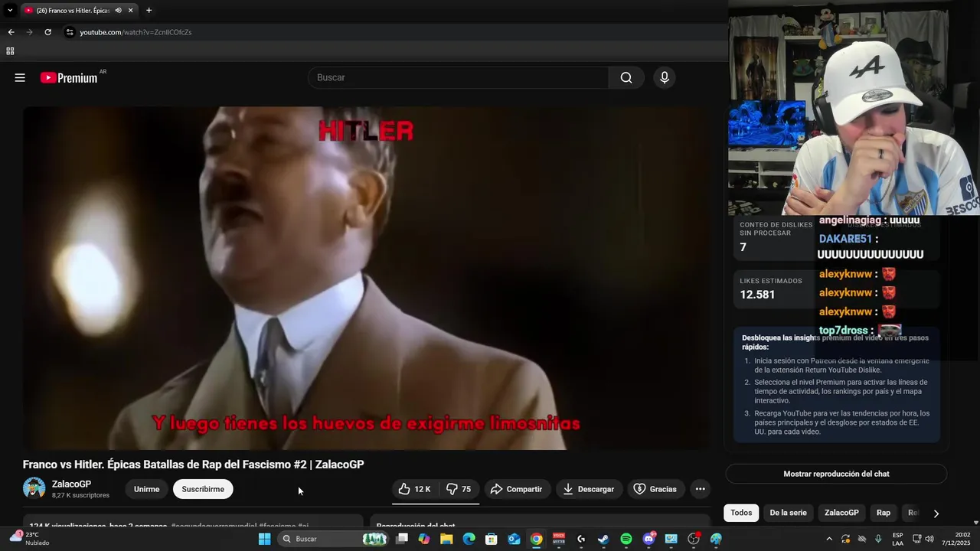Click the sync status tray icon
The width and height of the screenshot is (980, 551).
click(845, 539)
